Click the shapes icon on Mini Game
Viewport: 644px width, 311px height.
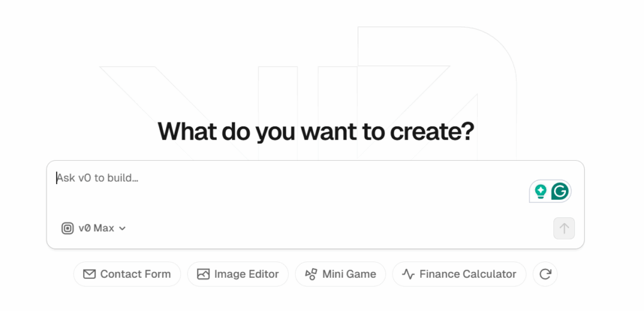point(311,274)
